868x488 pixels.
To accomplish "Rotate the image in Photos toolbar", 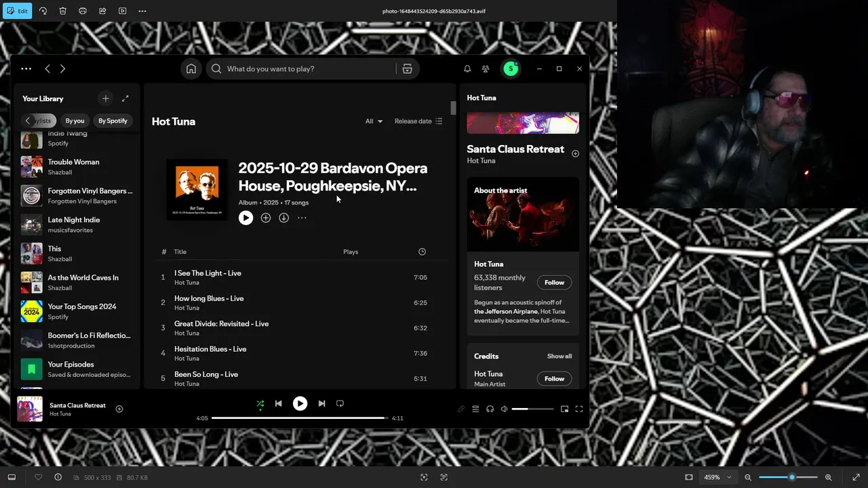I will point(43,11).
